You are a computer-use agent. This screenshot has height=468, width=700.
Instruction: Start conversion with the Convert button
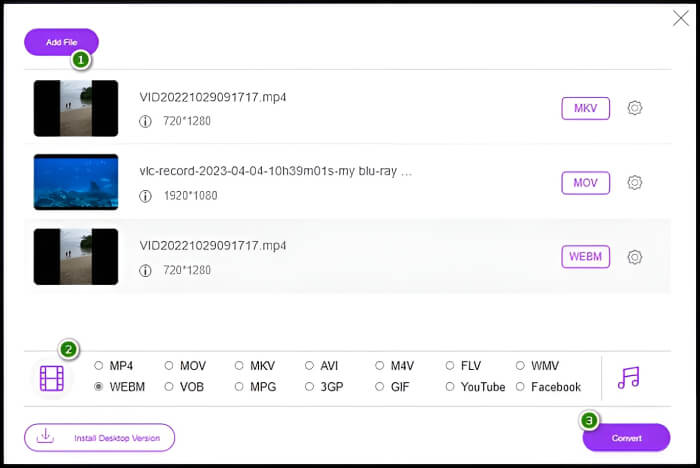pyautogui.click(x=626, y=438)
